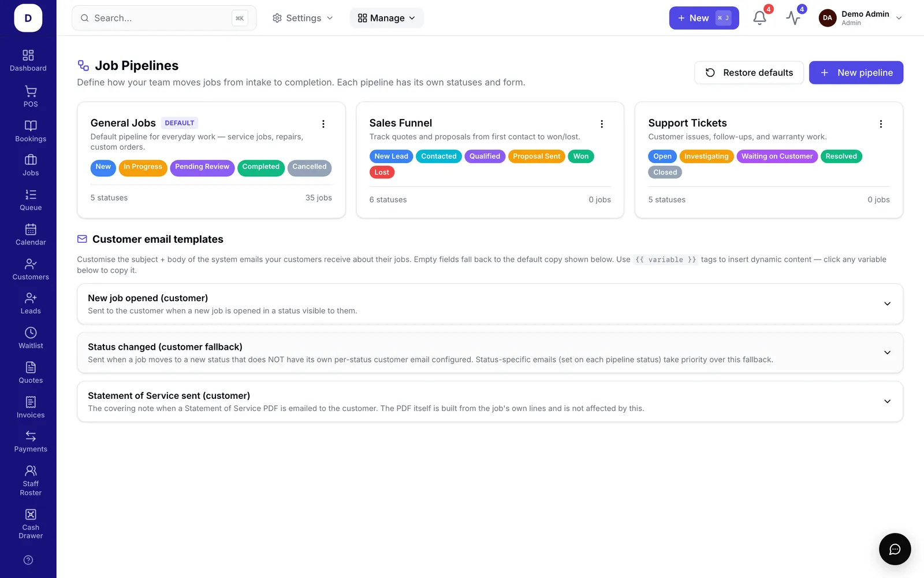This screenshot has width=924, height=578.
Task: Open the Calendar sidebar item
Action: point(31,235)
